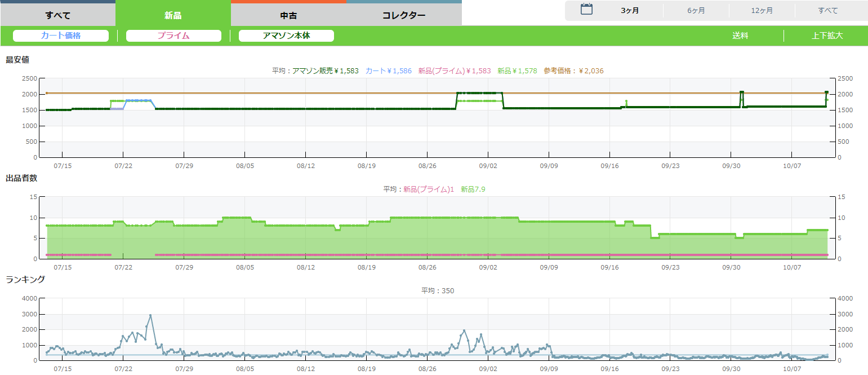Switch to the コレクター tab
This screenshot has width=868, height=375.
pos(404,15)
